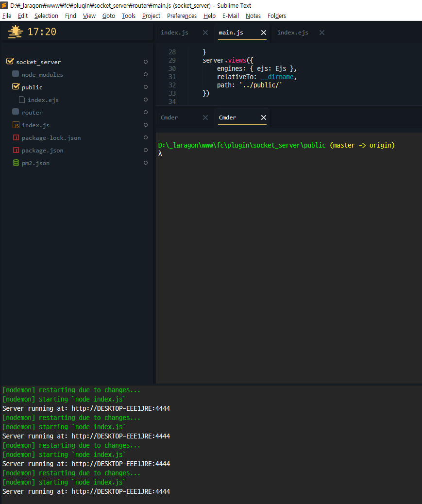Close the active Cmder tab
This screenshot has height=504, width=422.
[264, 117]
